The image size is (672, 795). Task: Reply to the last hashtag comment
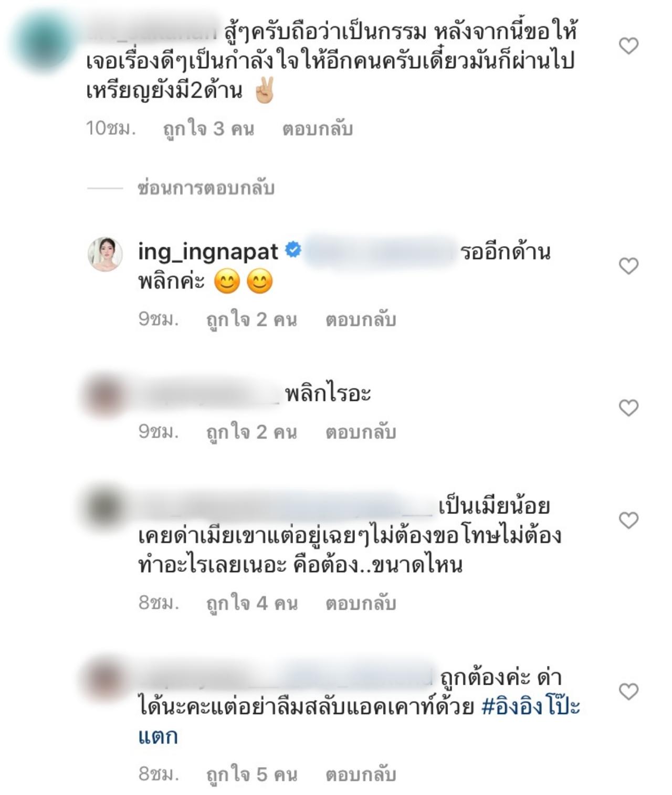(x=361, y=775)
